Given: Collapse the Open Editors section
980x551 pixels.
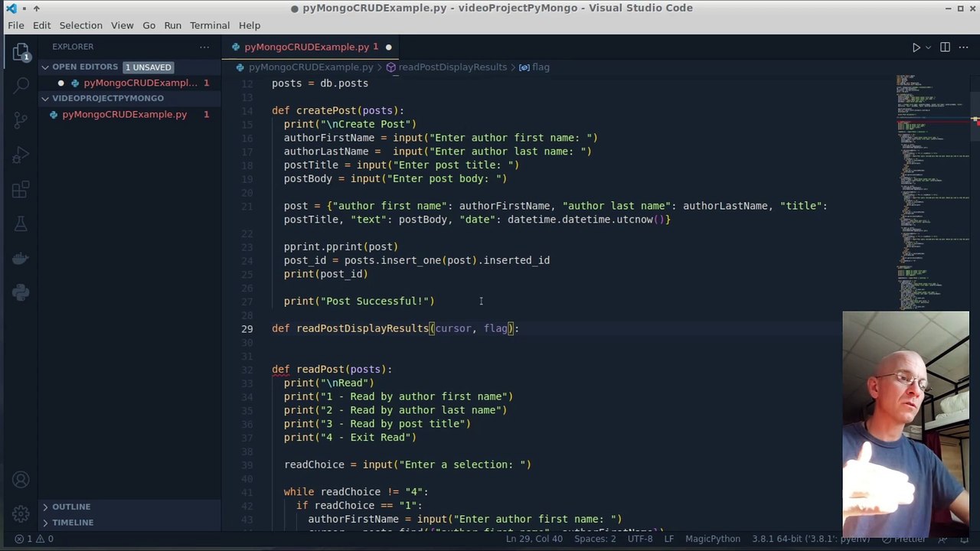Looking at the screenshot, I should (45, 67).
